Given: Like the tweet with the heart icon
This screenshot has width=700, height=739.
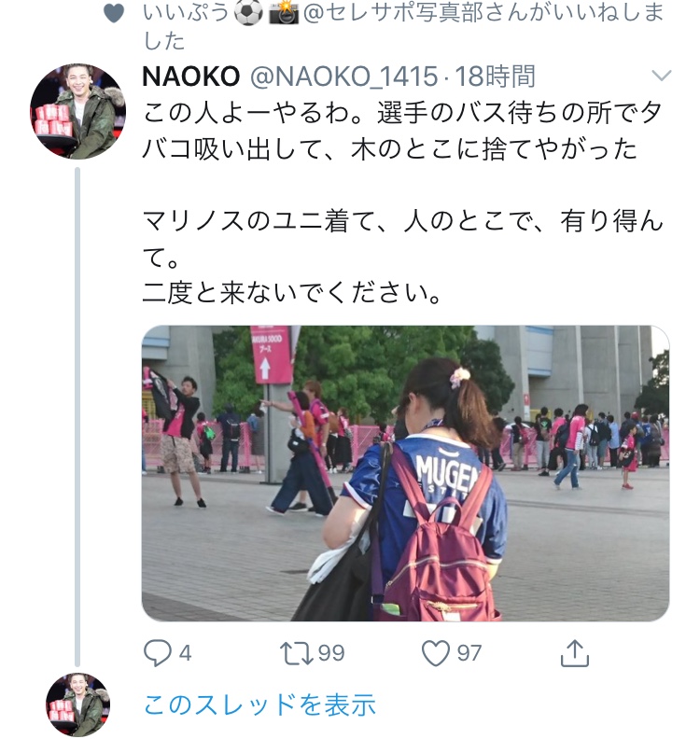Looking at the screenshot, I should 435,653.
